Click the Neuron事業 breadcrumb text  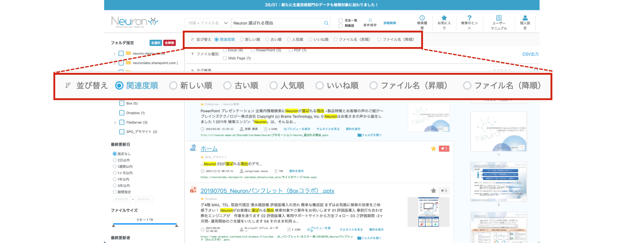[231, 104]
